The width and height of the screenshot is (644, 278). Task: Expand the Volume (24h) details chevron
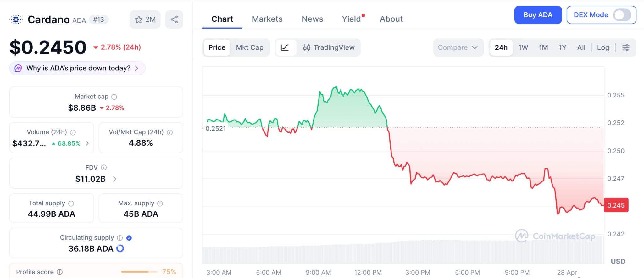click(x=87, y=143)
